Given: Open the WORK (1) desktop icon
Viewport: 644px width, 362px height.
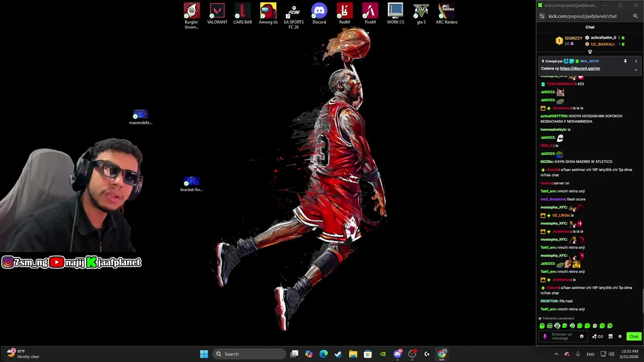Looking at the screenshot, I should click(x=395, y=14).
